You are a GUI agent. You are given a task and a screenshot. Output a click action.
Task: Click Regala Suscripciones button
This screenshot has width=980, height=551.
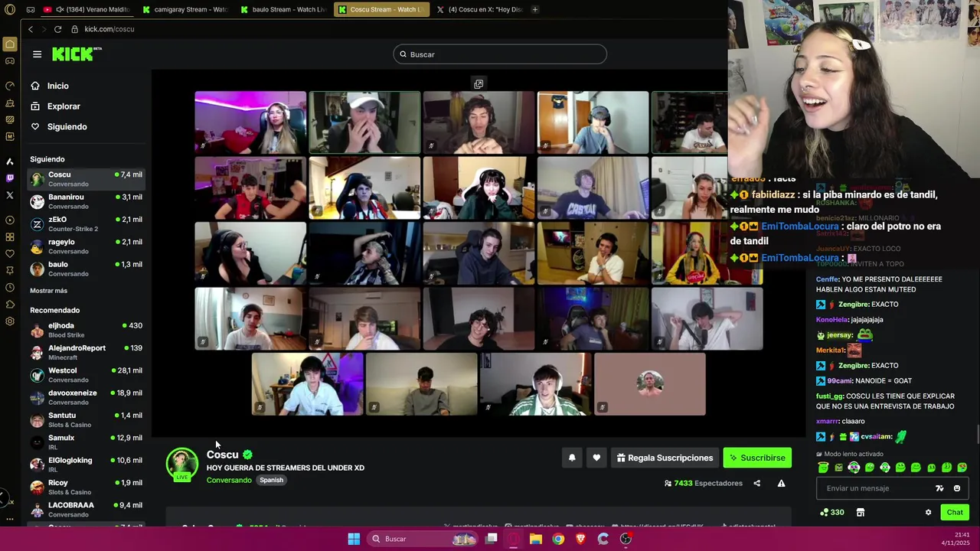[x=664, y=458]
